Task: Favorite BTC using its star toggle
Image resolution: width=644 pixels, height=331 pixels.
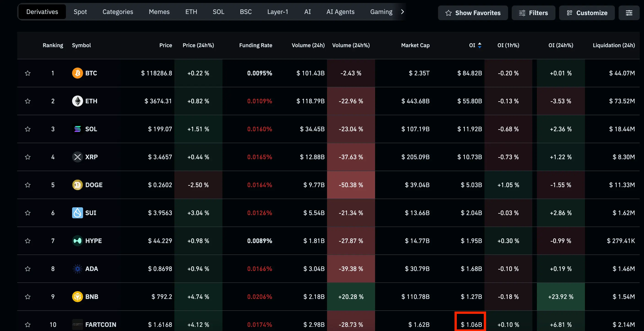Action: (x=28, y=73)
